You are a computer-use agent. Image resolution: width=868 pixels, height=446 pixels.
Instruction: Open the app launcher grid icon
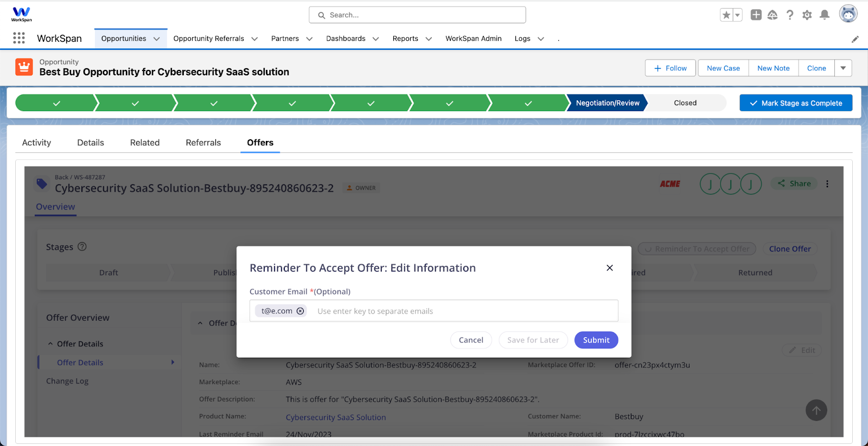[19, 38]
